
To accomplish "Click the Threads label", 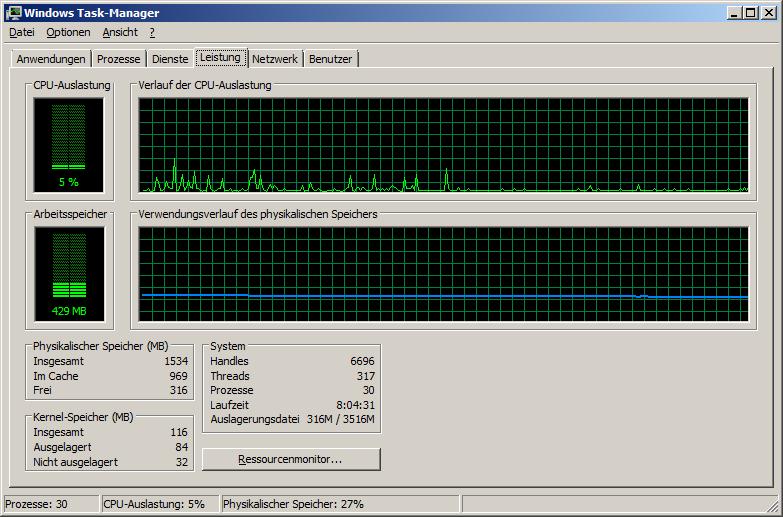I will (230, 376).
